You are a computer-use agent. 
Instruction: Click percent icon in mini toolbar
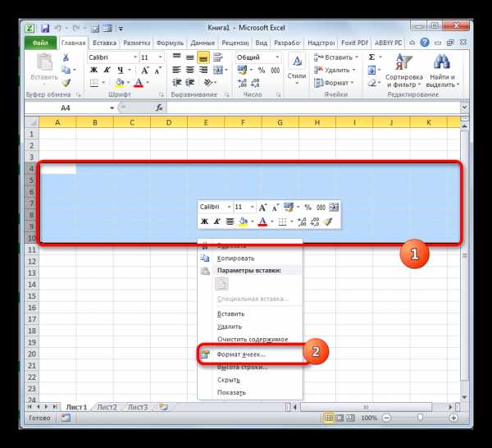(x=307, y=208)
